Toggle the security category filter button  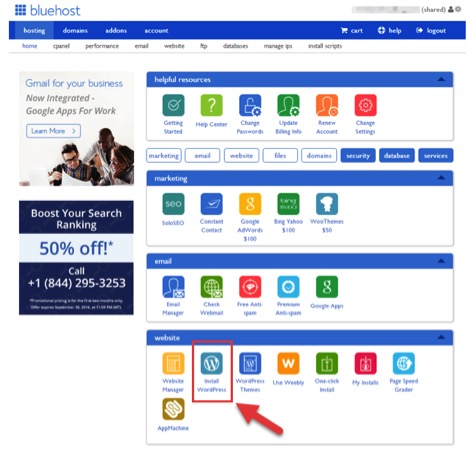(x=358, y=156)
